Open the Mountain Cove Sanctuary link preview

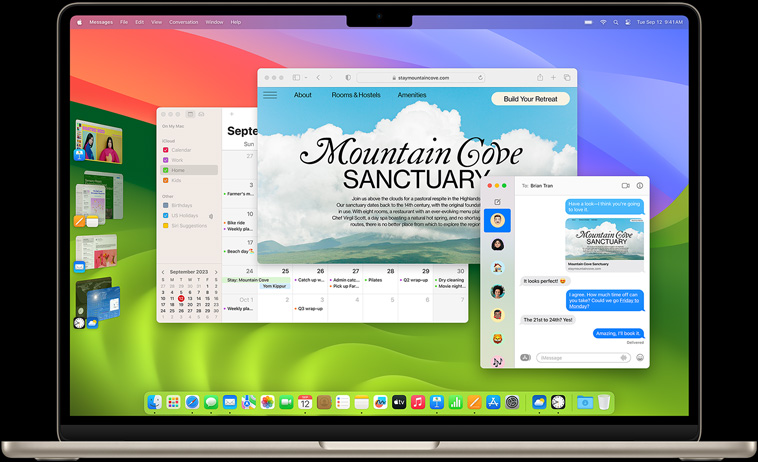604,245
